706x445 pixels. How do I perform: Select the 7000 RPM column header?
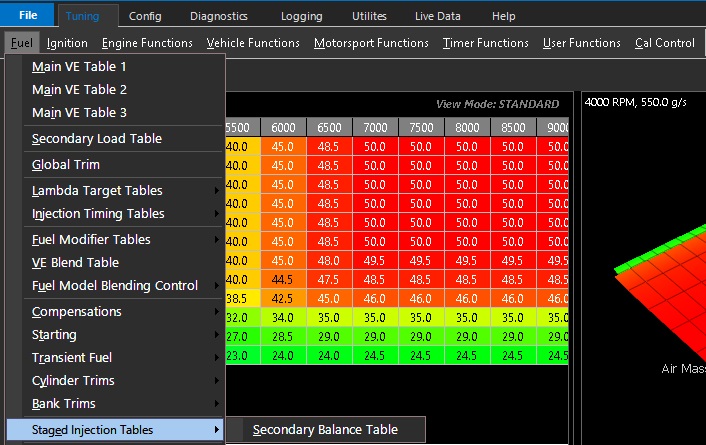click(375, 127)
